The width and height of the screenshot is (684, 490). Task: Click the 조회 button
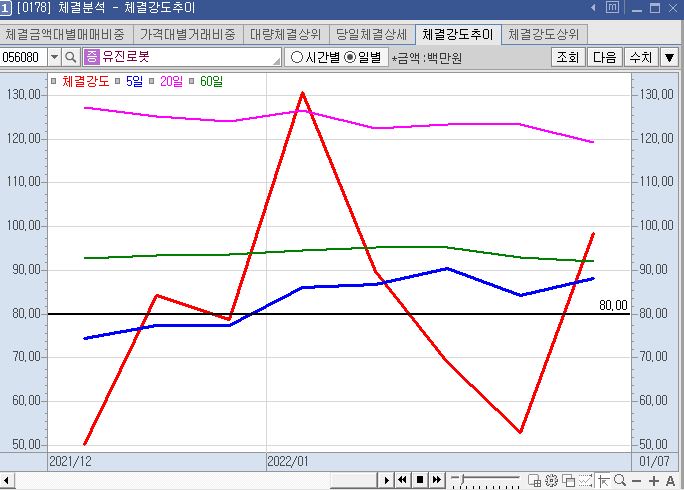tap(566, 57)
